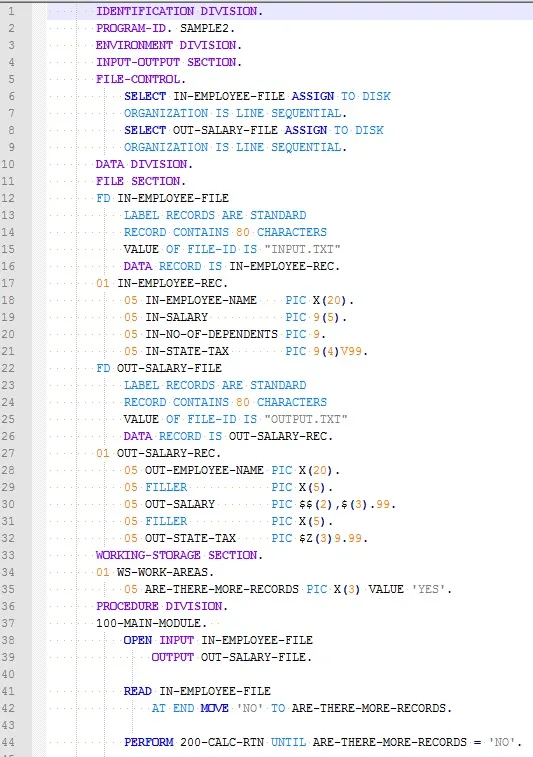Click 'ARE-THERE-MORE-RECORDS.' on line 42
The height and width of the screenshot is (757, 533).
point(372,708)
